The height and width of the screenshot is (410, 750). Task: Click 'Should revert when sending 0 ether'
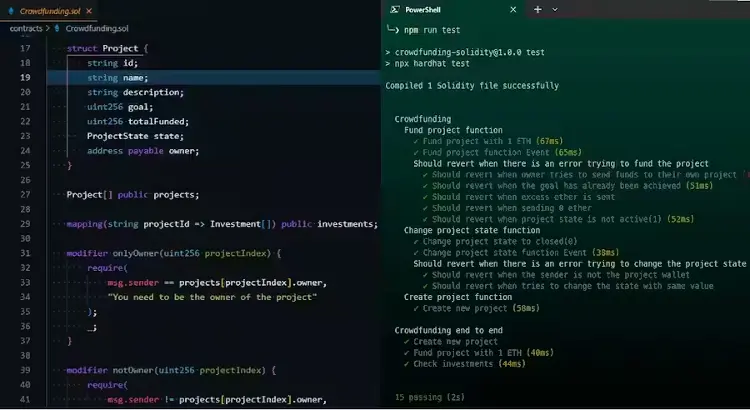pos(507,208)
